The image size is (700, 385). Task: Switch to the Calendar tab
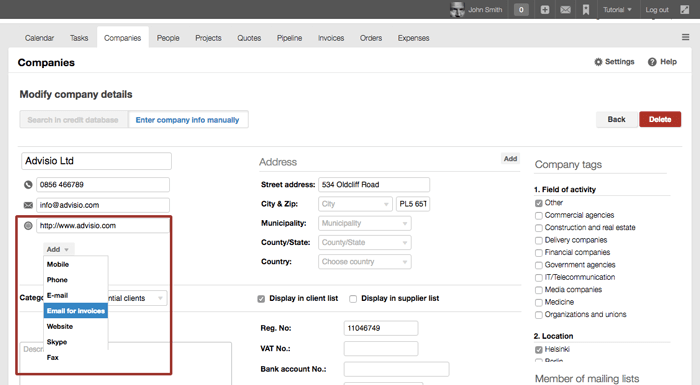click(x=39, y=38)
